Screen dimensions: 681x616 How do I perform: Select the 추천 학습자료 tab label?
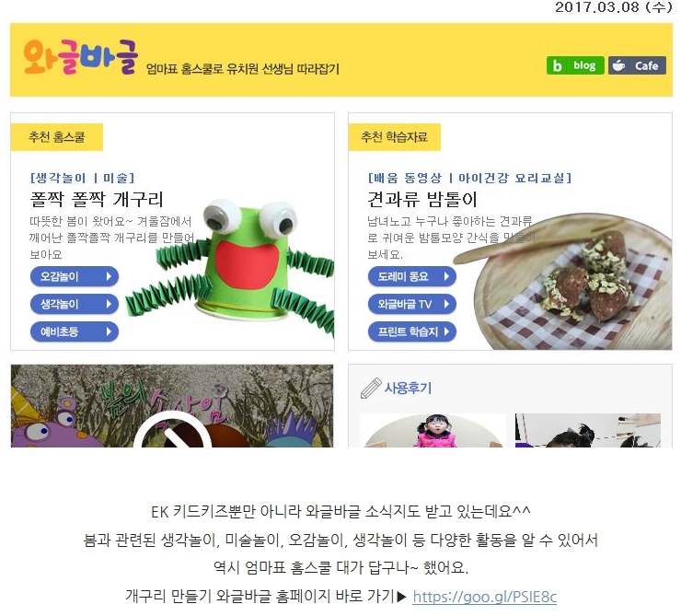point(395,137)
